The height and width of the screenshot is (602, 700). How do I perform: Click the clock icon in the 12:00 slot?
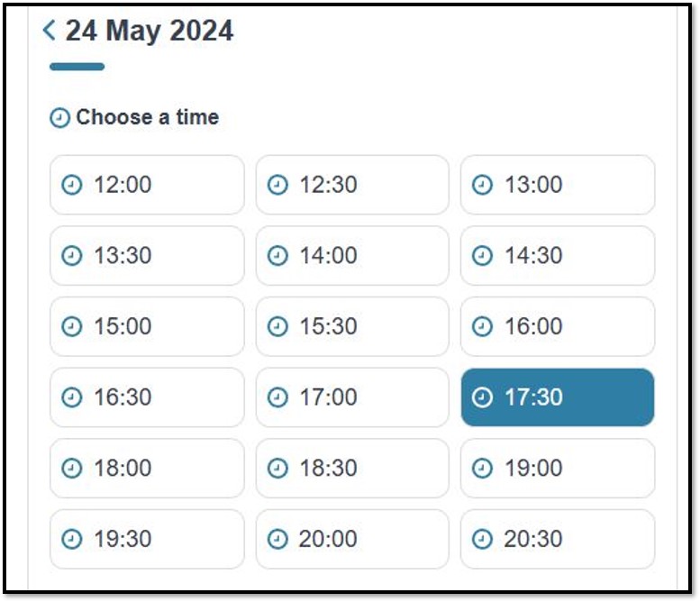click(x=71, y=185)
